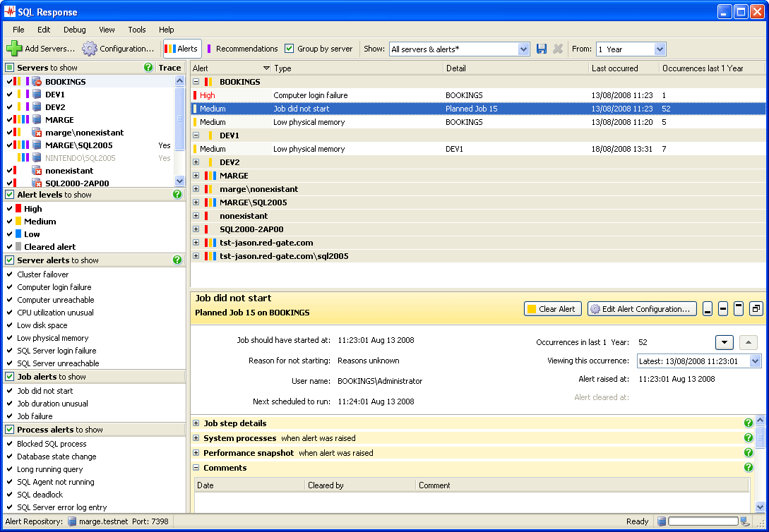This screenshot has width=769, height=532.
Task: Toggle the Group by server checkbox
Action: pyautogui.click(x=290, y=49)
